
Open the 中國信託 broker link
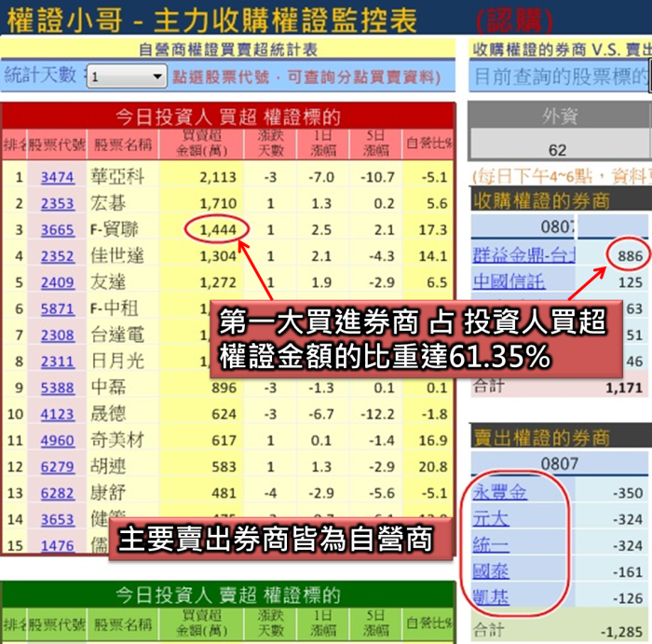point(509,281)
